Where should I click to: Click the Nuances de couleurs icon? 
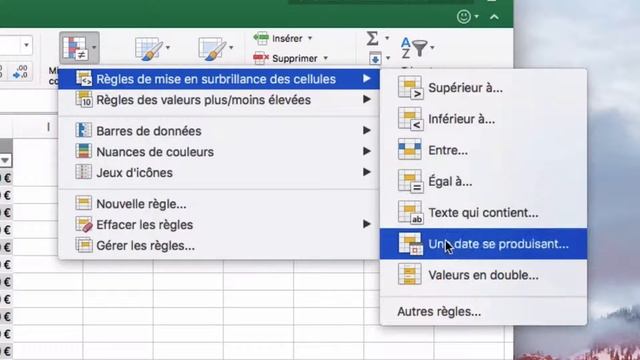click(83, 151)
